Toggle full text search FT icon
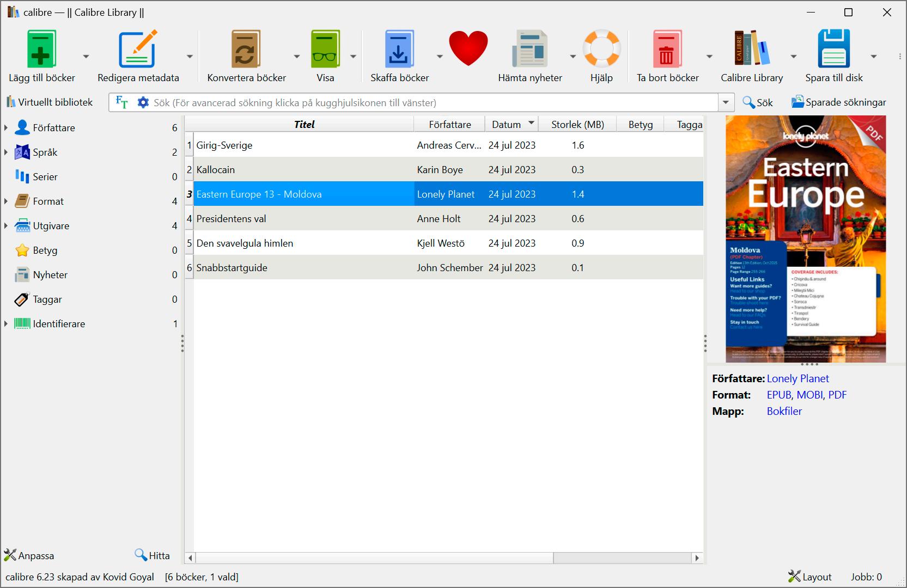907x588 pixels. point(122,102)
